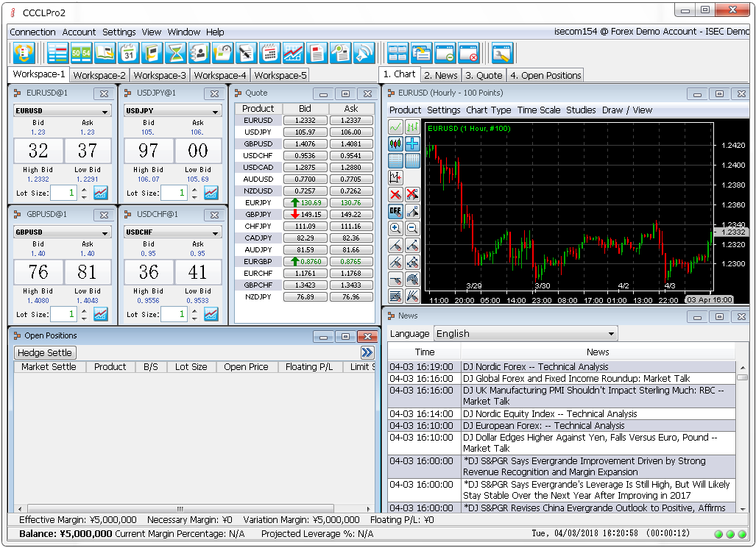Decrease GBPUSD lot size with down arrow
Viewport: 756px width, 548px height.
(x=85, y=318)
